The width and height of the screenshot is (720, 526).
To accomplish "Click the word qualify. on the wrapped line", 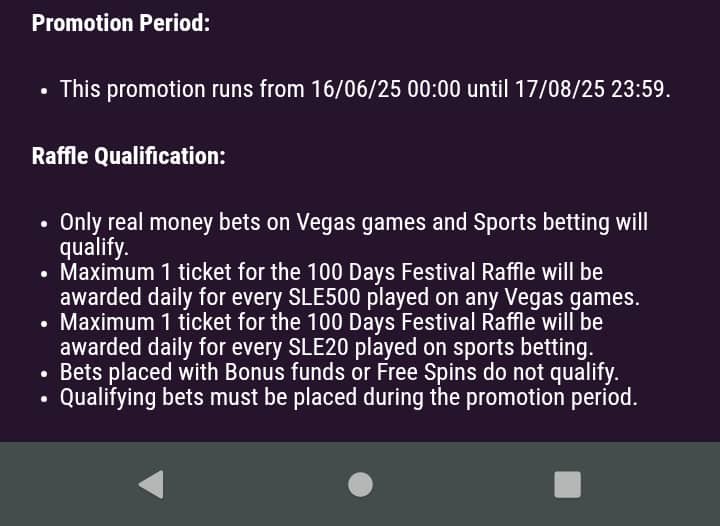I will tap(94, 247).
